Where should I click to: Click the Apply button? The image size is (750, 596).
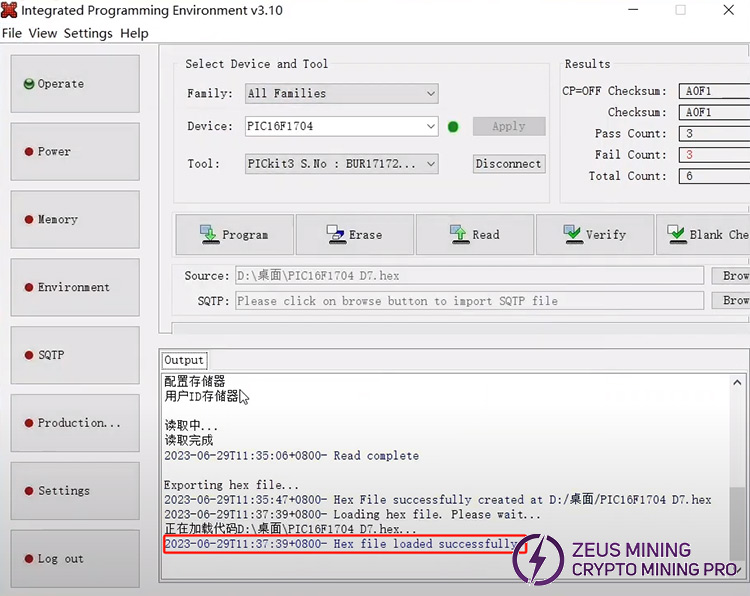(509, 126)
